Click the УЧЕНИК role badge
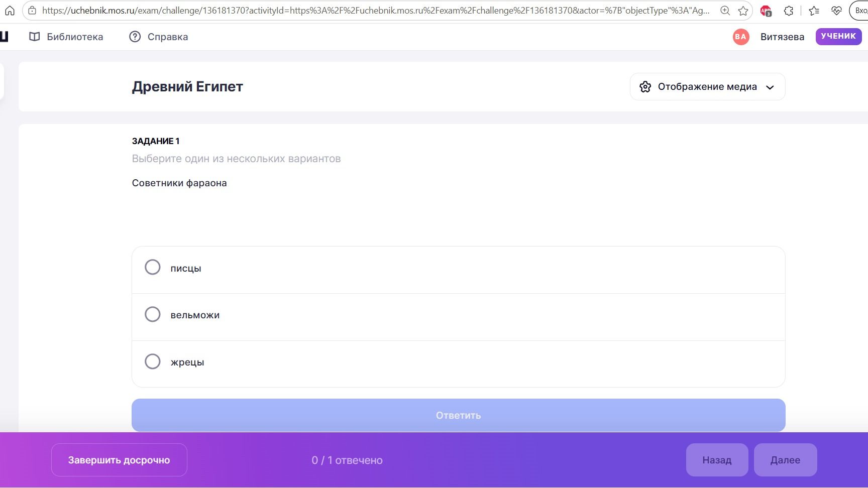This screenshot has width=868, height=488. click(838, 36)
